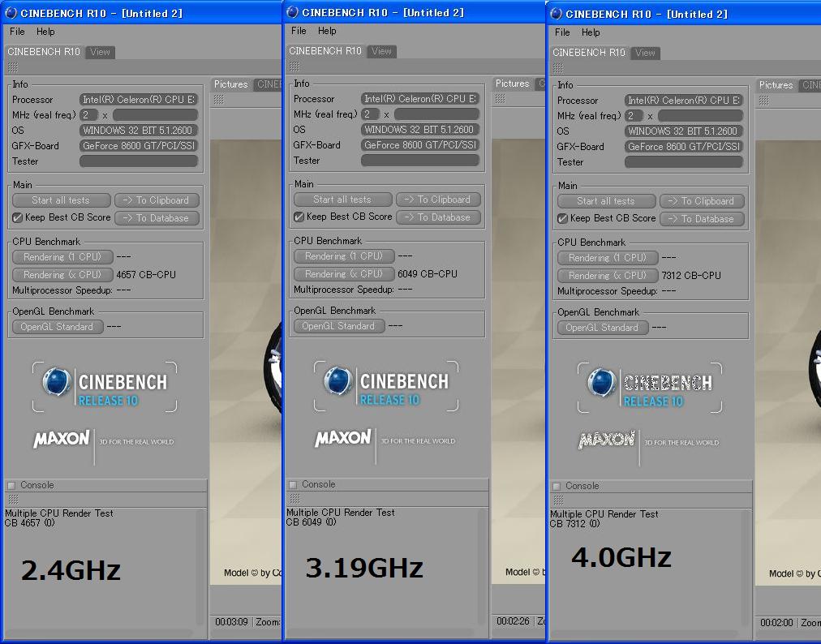This screenshot has width=821, height=644.
Task: Run Rendering (x CPU) in the 2.4GHz window
Action: [x=62, y=275]
